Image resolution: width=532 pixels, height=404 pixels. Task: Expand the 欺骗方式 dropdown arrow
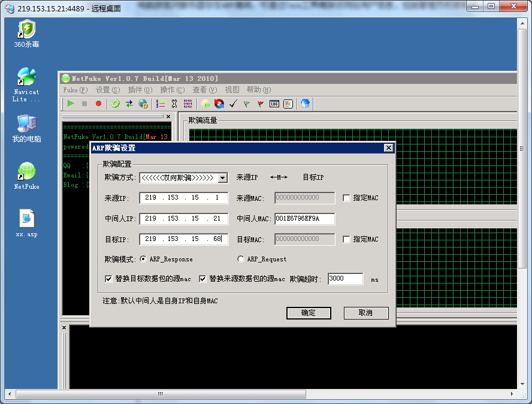tap(223, 177)
